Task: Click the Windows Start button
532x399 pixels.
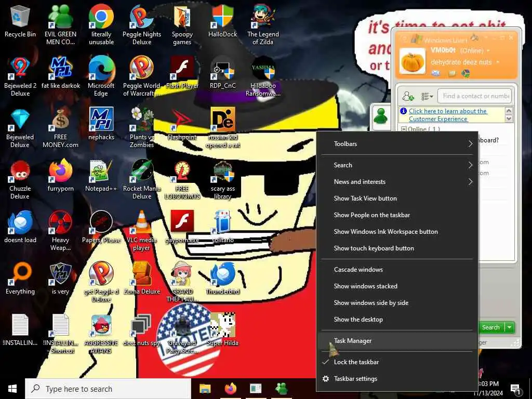Action: (12, 389)
